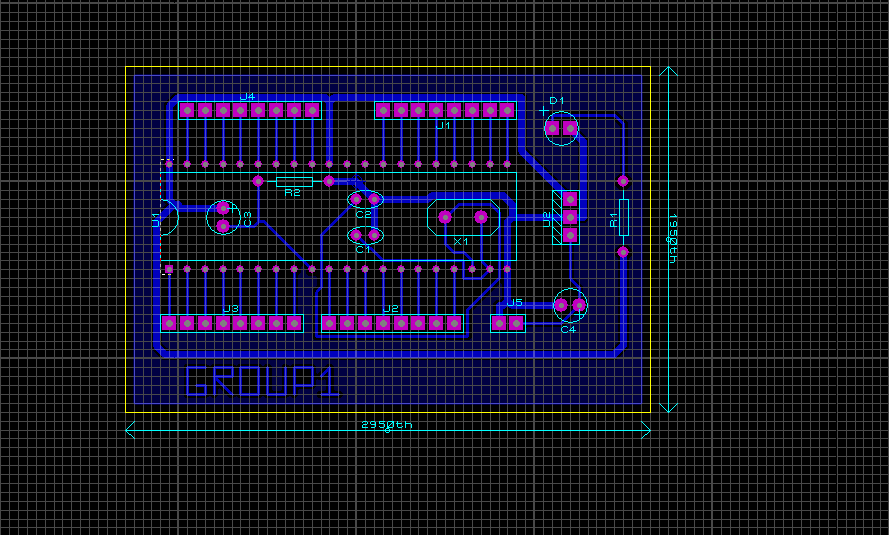The width and height of the screenshot is (889, 535).
Task: Click the plus polarity mark beside D1
Action: (543, 111)
